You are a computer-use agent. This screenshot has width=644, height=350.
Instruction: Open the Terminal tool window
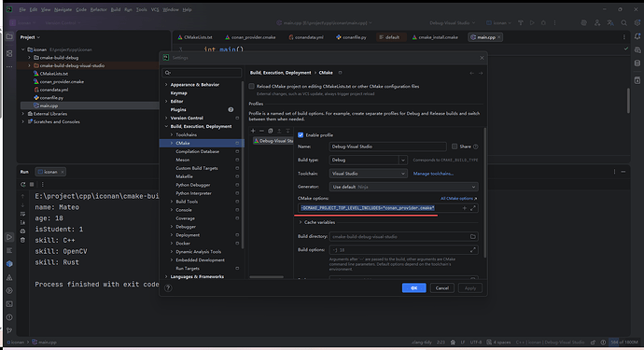(x=9, y=304)
